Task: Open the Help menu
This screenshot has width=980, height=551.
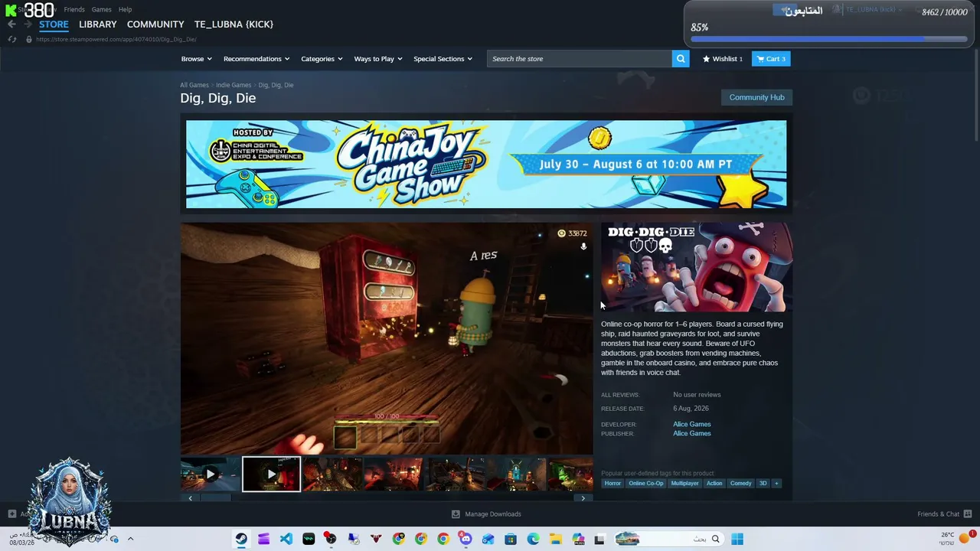Action: [x=125, y=9]
